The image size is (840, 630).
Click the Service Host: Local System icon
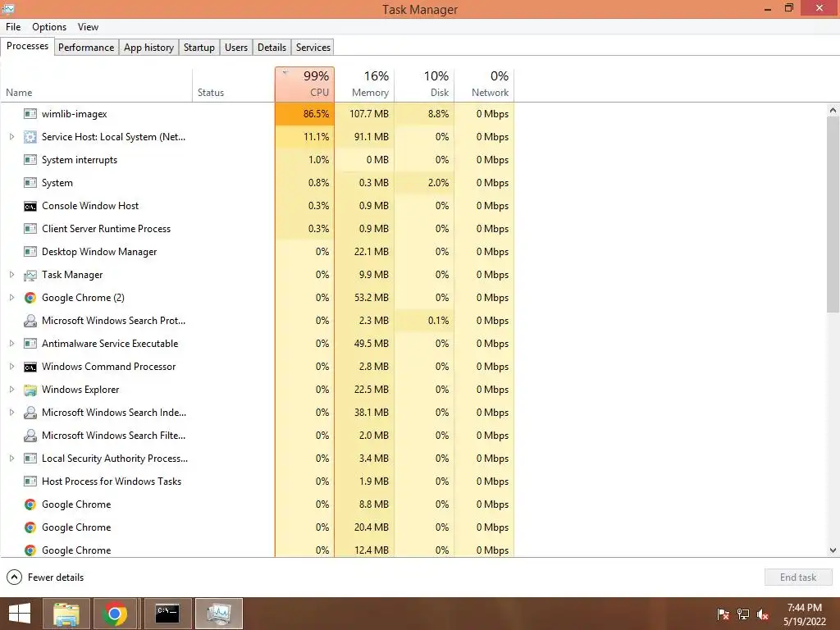coord(30,137)
